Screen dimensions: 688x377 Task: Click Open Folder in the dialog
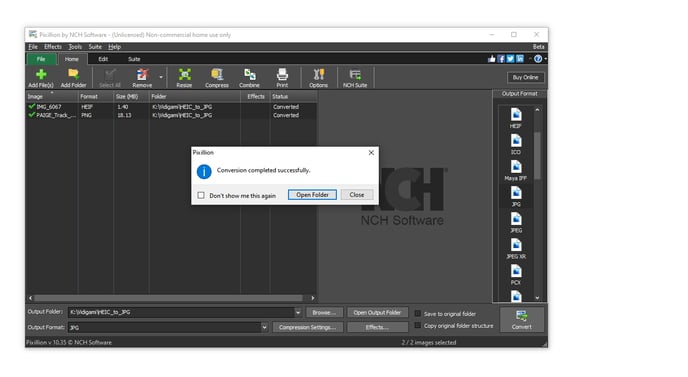coord(312,195)
